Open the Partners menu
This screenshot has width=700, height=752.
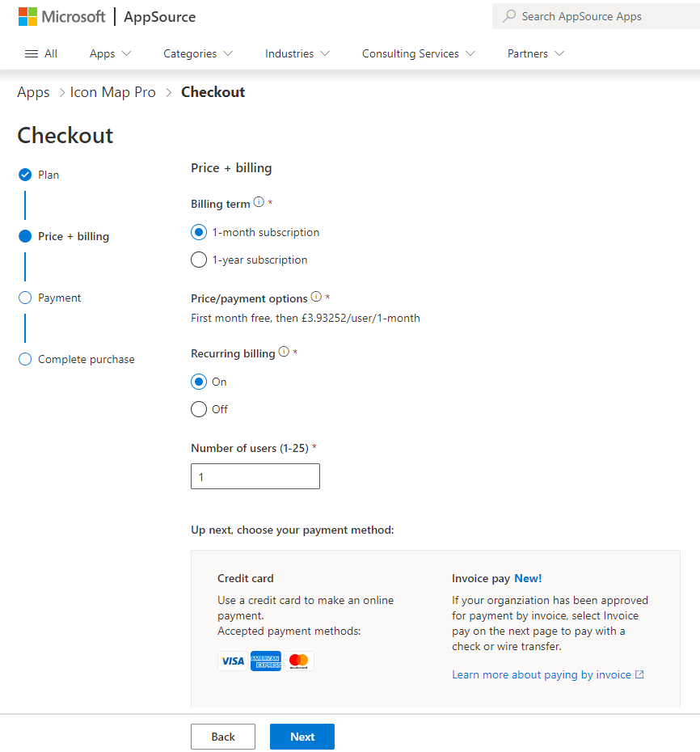point(535,53)
